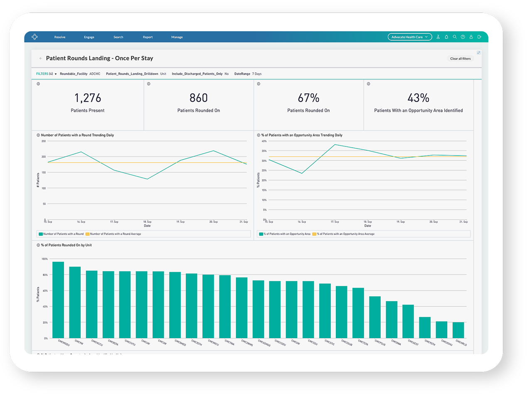The width and height of the screenshot is (532, 401).
Task: Open the lab flask icon in header
Action: (438, 37)
